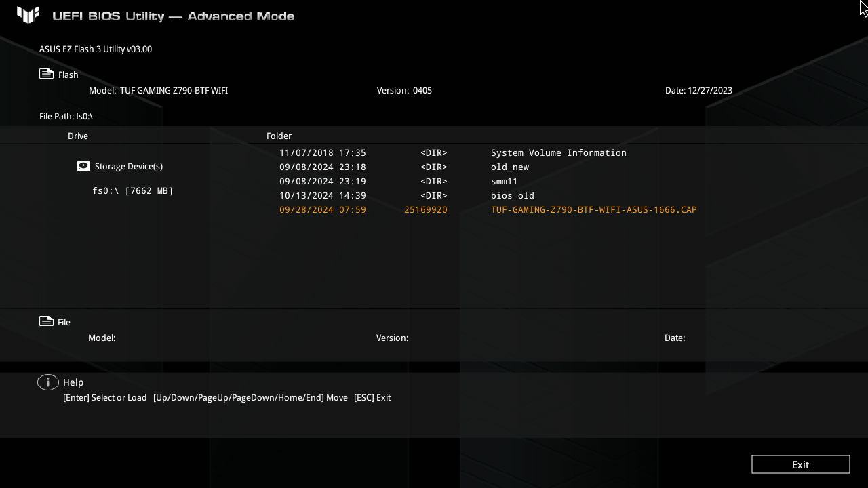Open the System Volume Information folder

click(x=559, y=152)
